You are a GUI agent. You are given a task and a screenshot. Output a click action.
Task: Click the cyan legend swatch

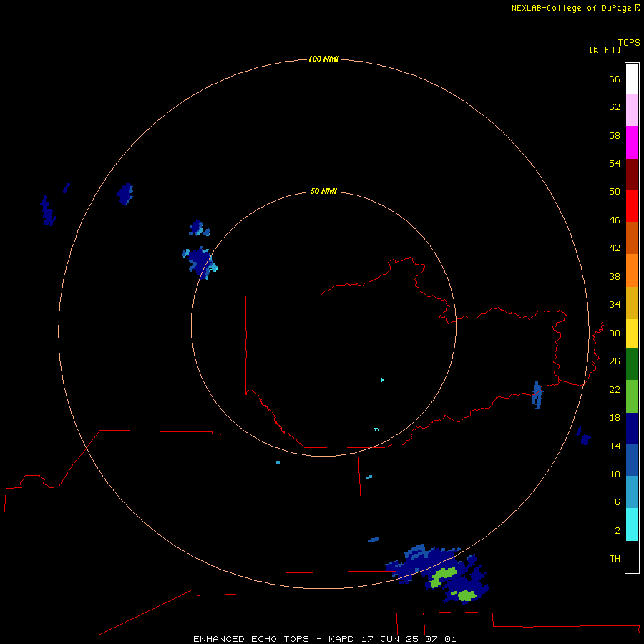click(x=632, y=525)
